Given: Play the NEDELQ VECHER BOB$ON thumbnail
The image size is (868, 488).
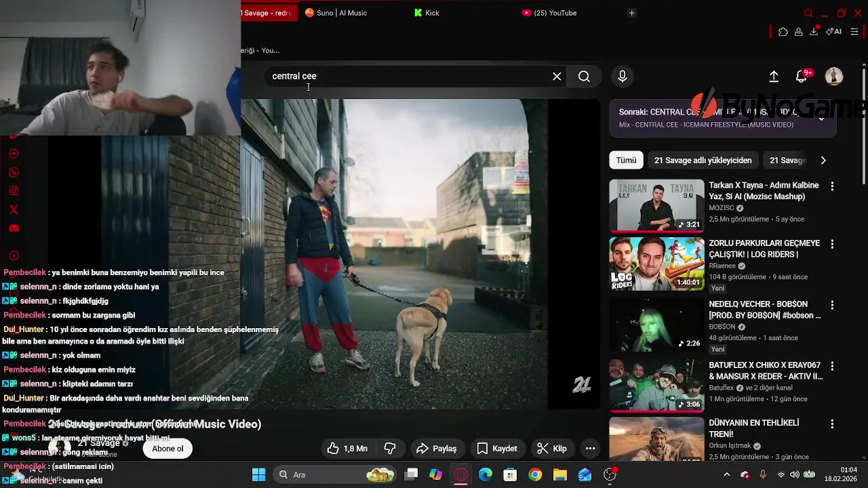Looking at the screenshot, I should (656, 325).
